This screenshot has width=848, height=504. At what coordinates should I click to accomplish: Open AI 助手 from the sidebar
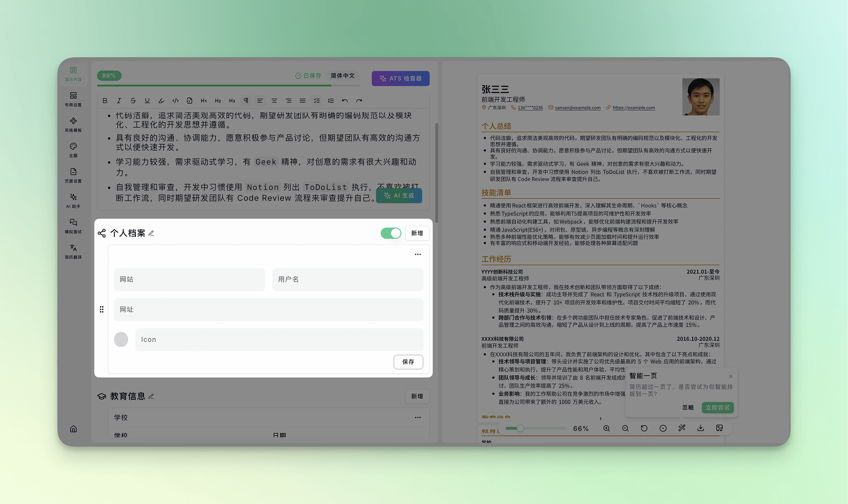(73, 200)
